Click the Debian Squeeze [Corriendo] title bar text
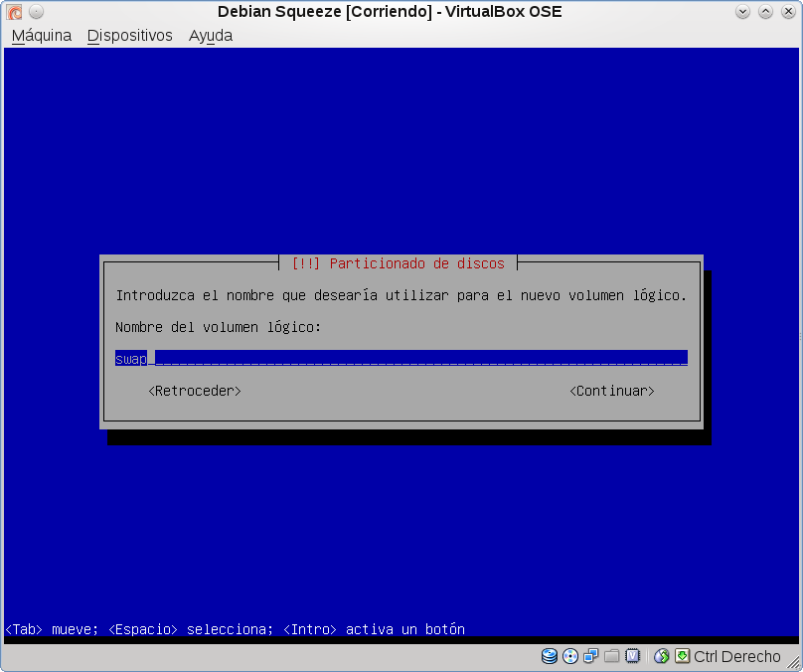This screenshot has height=672, width=803. 390,12
